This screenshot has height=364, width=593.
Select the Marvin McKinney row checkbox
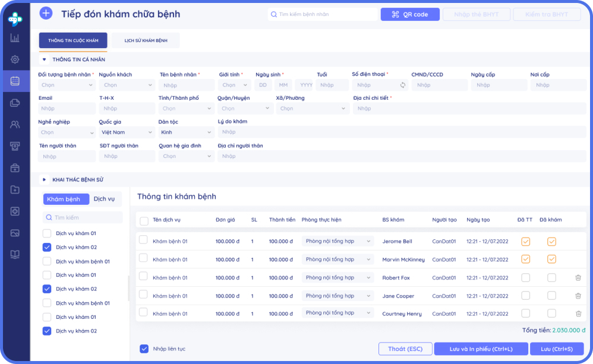coord(143,258)
